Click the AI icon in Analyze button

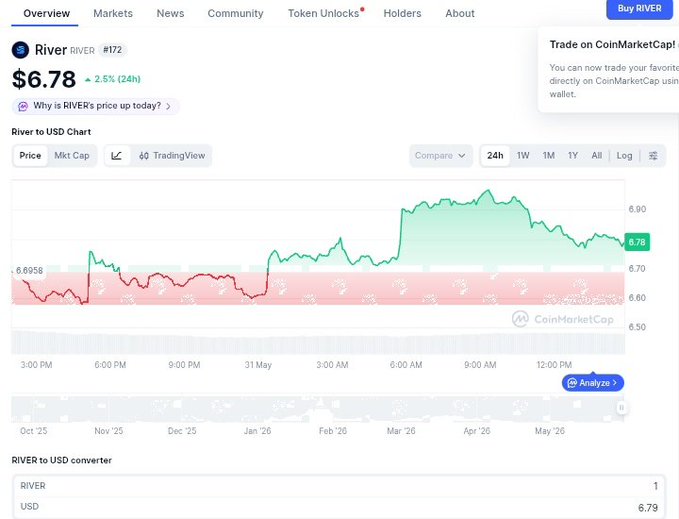tap(572, 383)
